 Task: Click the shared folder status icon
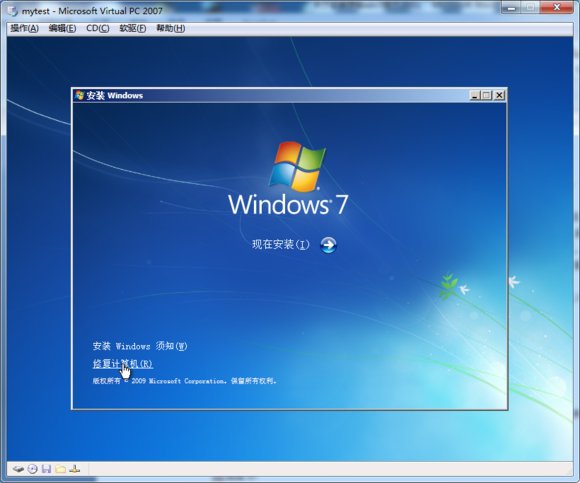[60, 469]
